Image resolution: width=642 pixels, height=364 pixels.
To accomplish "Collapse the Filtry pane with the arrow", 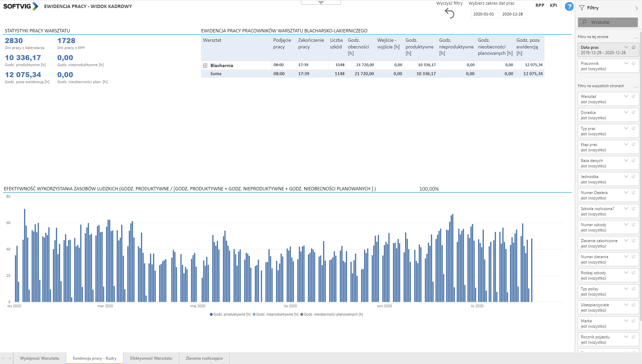I will tap(636, 8).
